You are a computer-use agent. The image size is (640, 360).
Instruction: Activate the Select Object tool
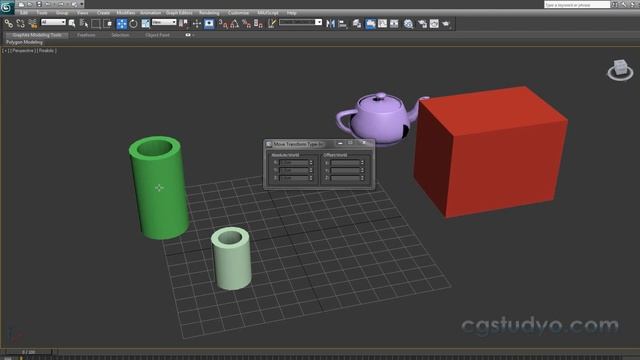(x=72, y=24)
